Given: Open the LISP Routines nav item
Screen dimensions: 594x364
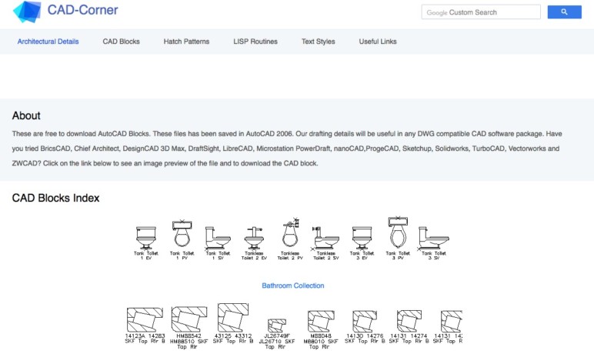Looking at the screenshot, I should tap(255, 42).
